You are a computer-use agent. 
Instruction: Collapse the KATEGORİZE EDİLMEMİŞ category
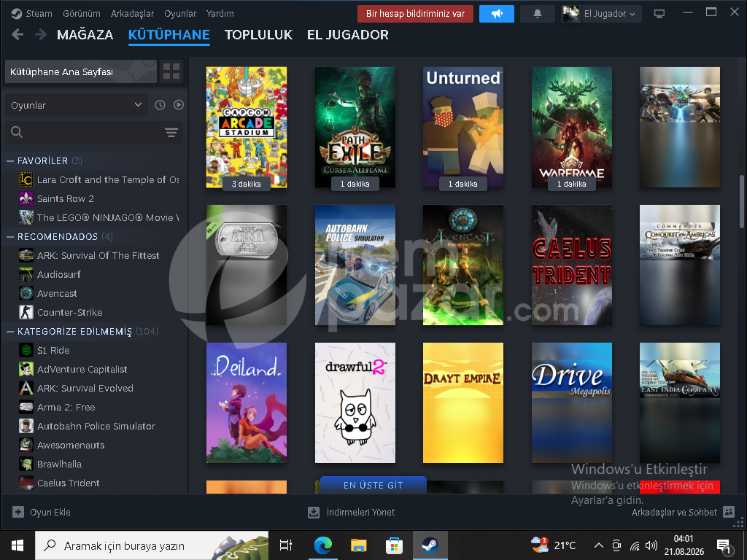pyautogui.click(x=10, y=332)
